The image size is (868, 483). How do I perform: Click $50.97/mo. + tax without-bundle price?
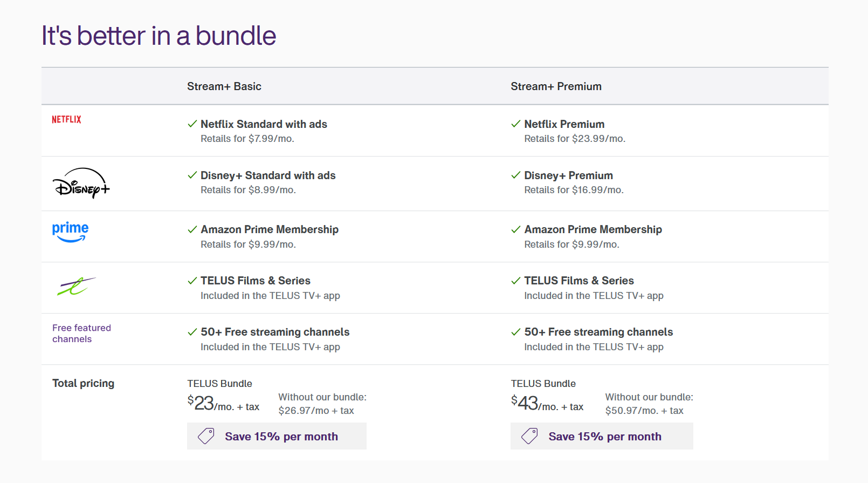644,411
